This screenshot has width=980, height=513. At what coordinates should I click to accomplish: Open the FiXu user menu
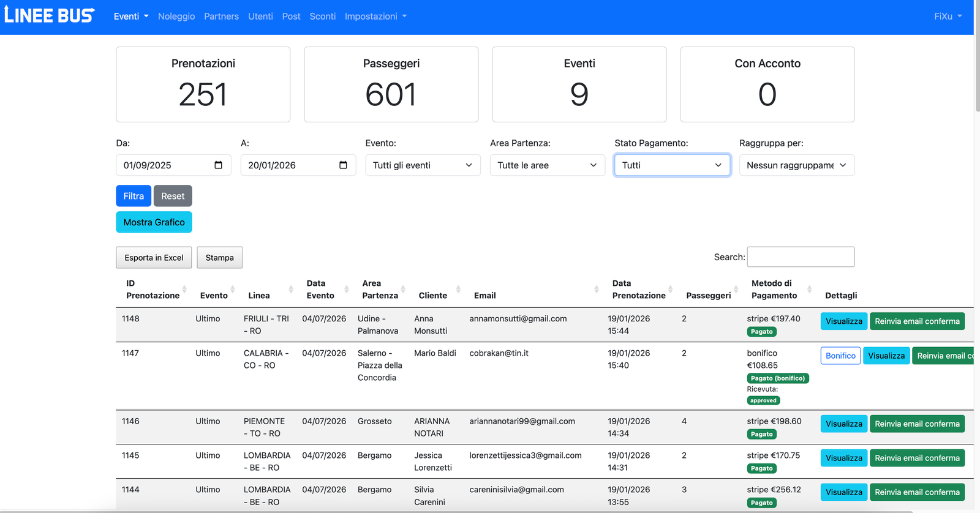coord(948,17)
